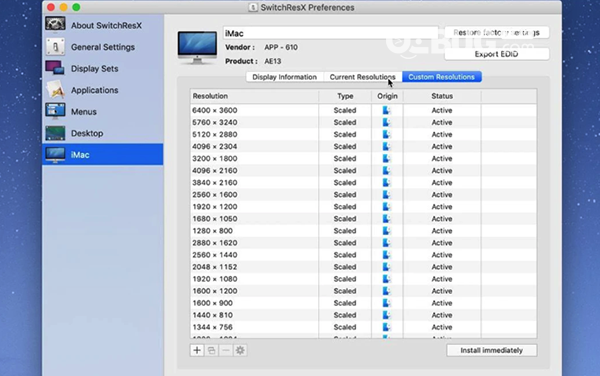Sort by Type column header

[345, 96]
